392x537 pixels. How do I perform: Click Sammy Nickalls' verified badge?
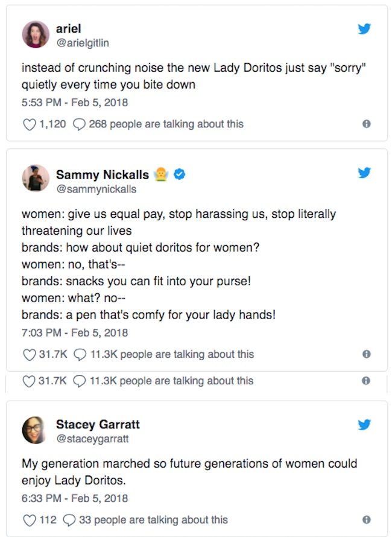pos(179,174)
